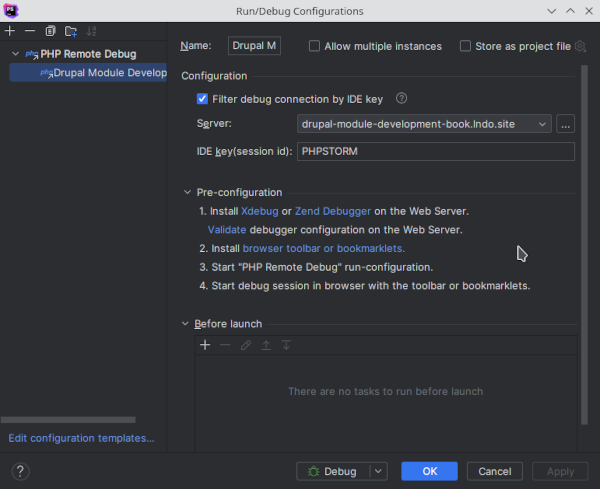Image resolution: width=600 pixels, height=489 pixels.
Task: Collapse the Before launch section
Action: [185, 324]
